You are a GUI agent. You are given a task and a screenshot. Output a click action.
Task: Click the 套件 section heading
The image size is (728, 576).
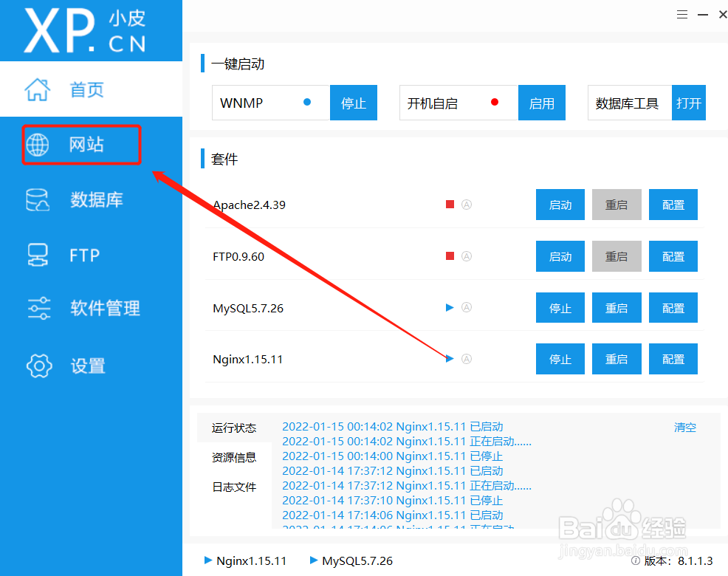pyautogui.click(x=224, y=160)
